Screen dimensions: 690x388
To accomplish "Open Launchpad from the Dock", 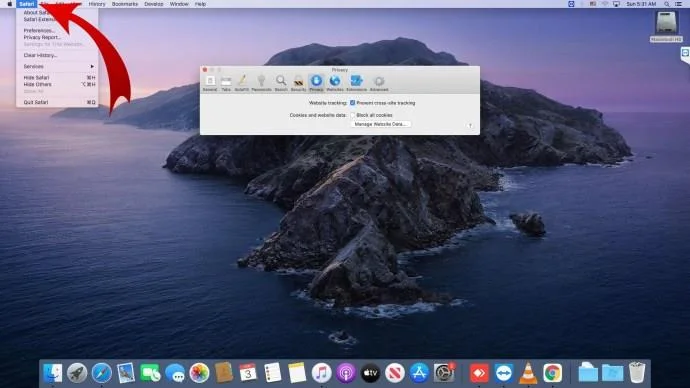I will [77, 373].
